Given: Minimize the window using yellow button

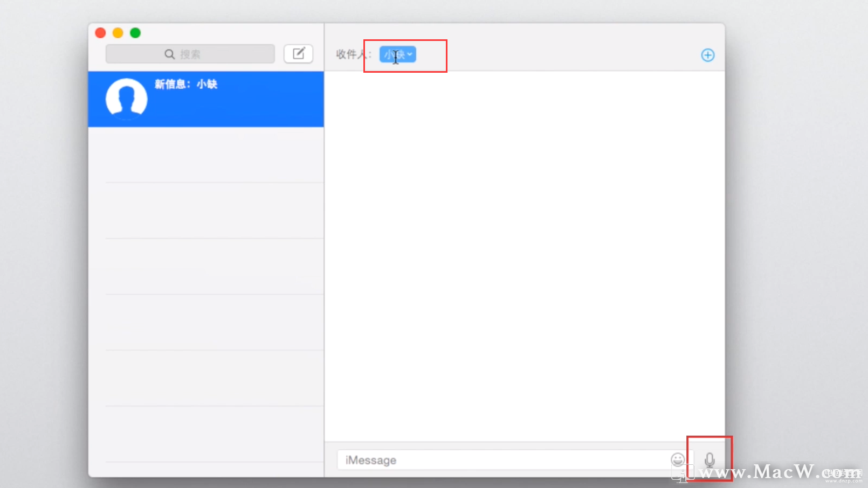Looking at the screenshot, I should click(118, 33).
